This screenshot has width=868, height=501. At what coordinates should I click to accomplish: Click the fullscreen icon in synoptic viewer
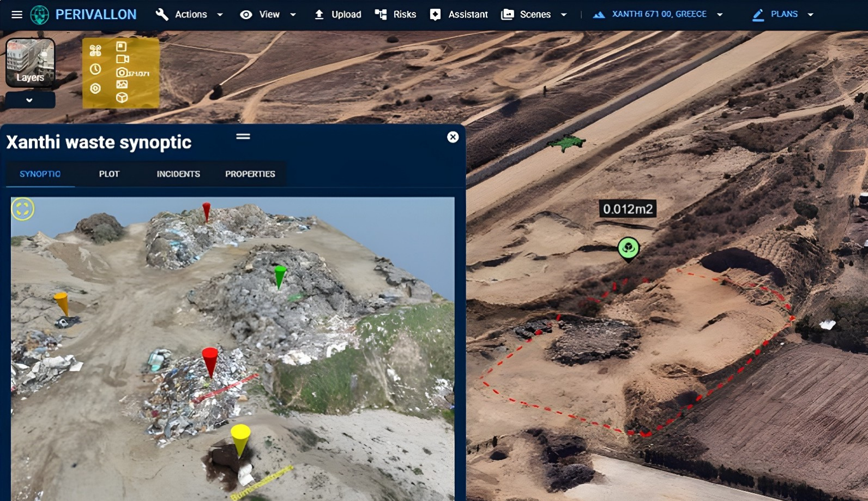[x=23, y=209]
